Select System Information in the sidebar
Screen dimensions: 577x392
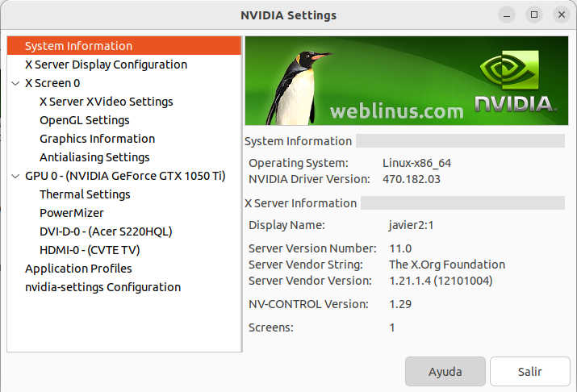point(124,46)
